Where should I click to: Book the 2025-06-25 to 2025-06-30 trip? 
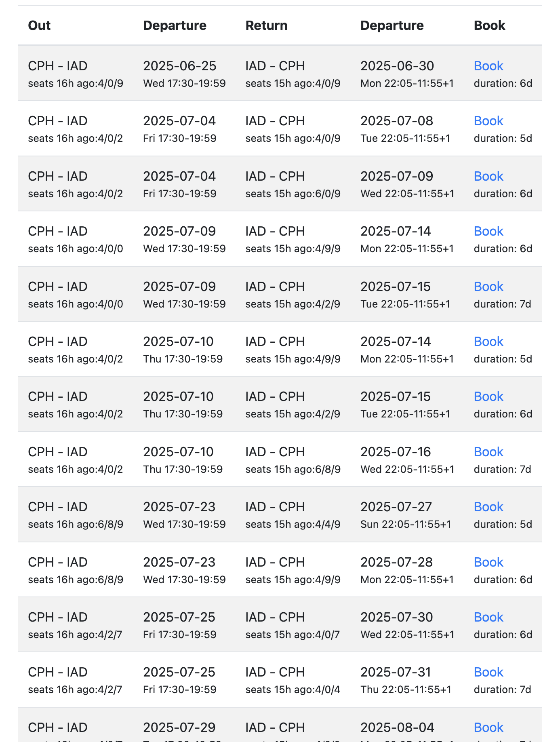click(x=488, y=66)
